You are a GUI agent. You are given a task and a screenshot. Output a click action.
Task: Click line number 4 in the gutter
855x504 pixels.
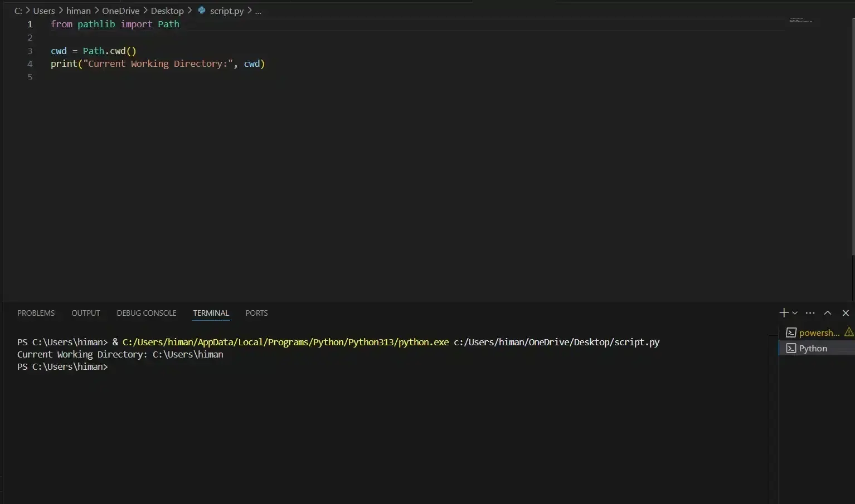(x=30, y=64)
